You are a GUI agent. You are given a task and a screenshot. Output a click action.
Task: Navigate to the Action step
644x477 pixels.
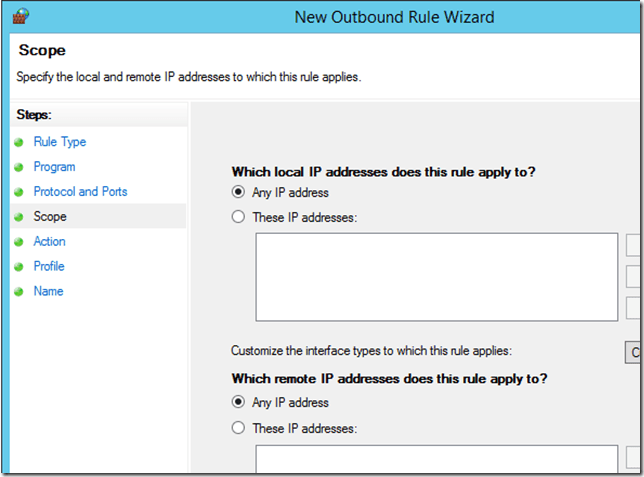point(49,242)
